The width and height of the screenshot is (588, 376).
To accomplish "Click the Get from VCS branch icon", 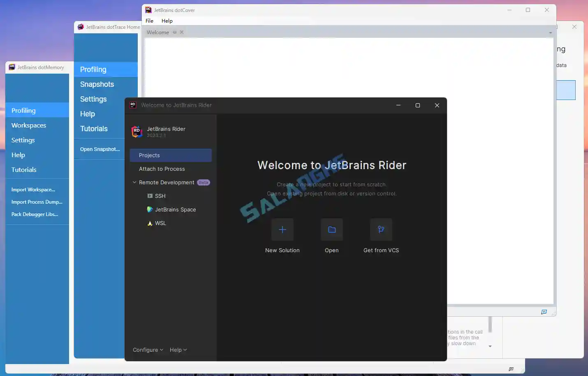I will (381, 230).
